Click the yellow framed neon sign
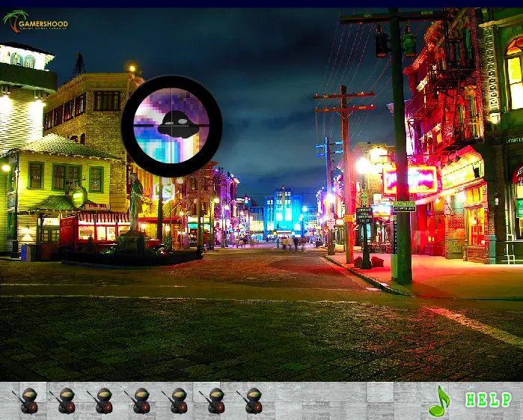523x420 pixels. [x=410, y=180]
